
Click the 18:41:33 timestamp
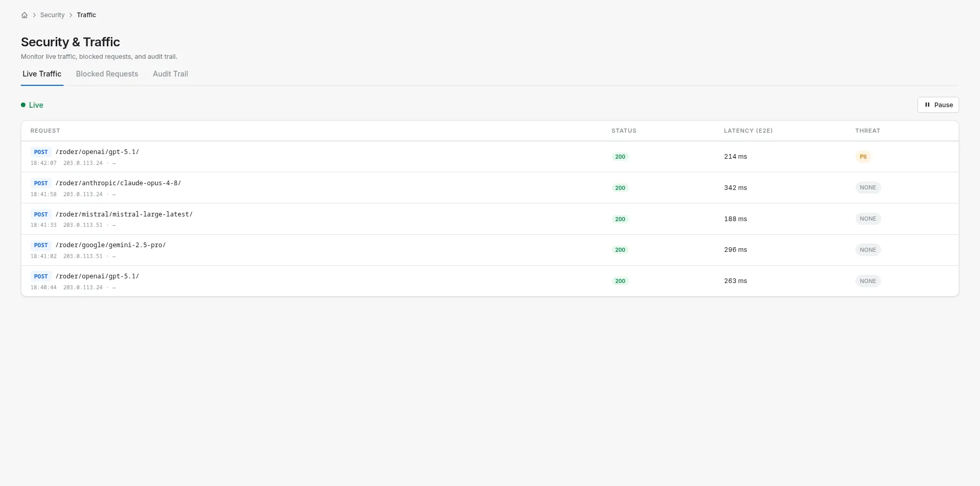pyautogui.click(x=43, y=225)
